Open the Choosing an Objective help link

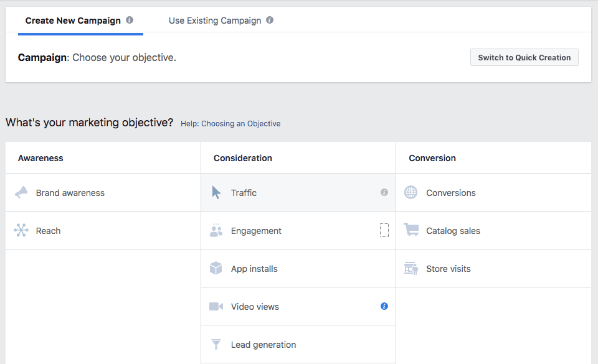230,123
